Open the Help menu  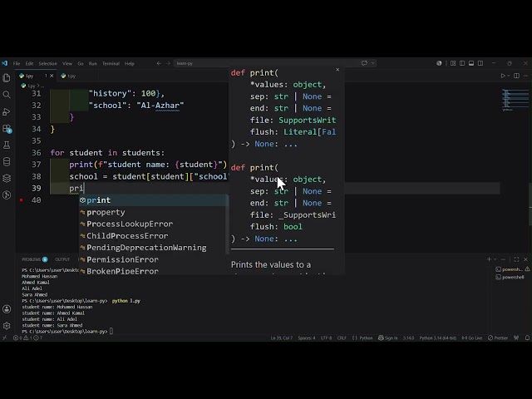click(x=130, y=63)
